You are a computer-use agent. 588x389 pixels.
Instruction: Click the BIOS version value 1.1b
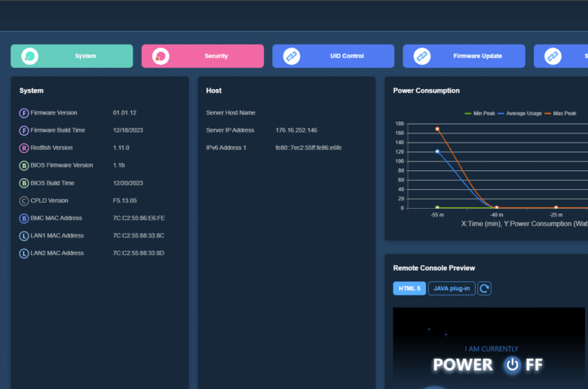tap(119, 165)
